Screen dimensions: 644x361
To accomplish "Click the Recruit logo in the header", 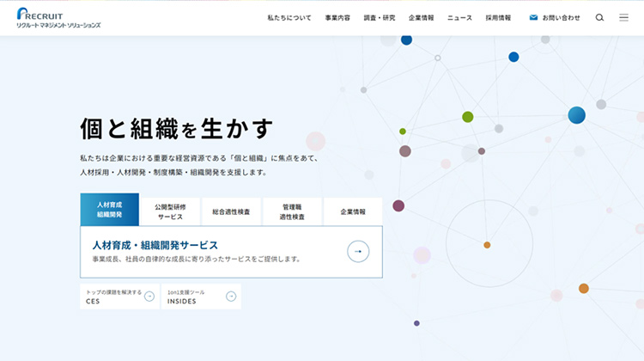I will [58, 17].
